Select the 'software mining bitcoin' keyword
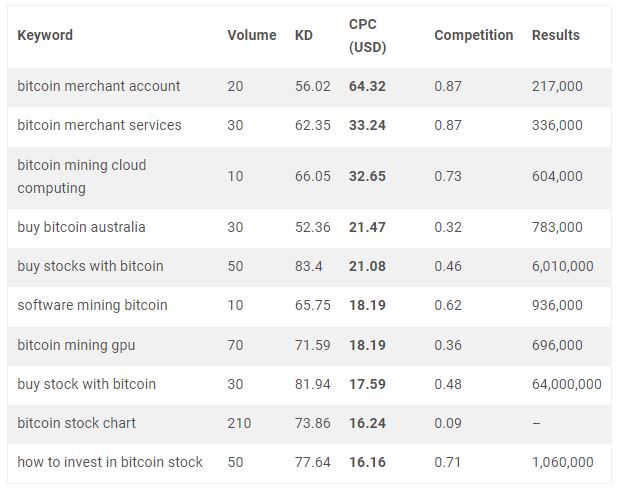This screenshot has height=488, width=620. pyautogui.click(x=92, y=305)
